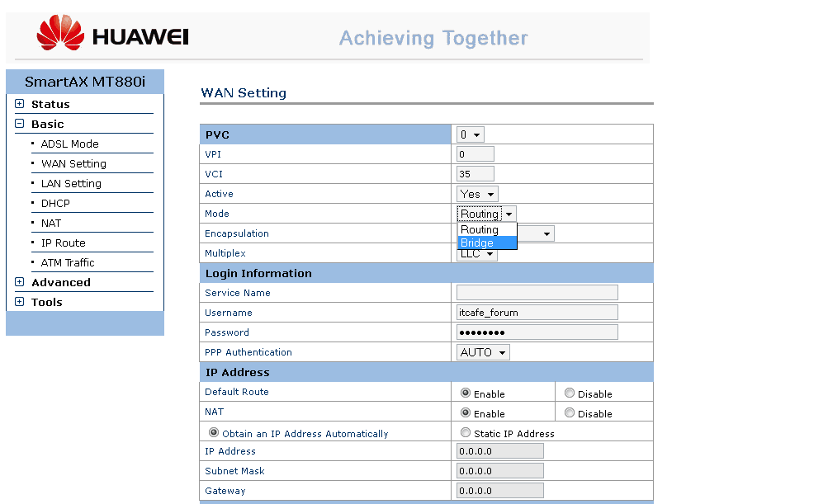828x504 pixels.
Task: Select Disable for Default Route
Action: pos(570,393)
